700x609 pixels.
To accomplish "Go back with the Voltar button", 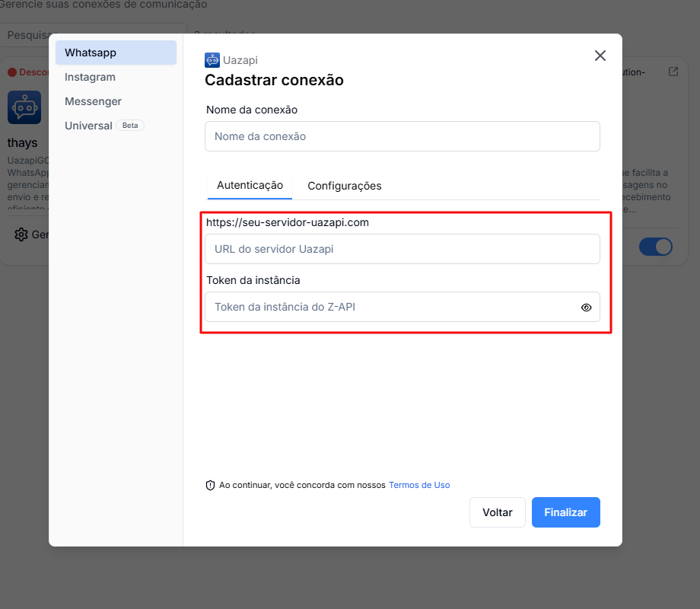I will tap(498, 512).
